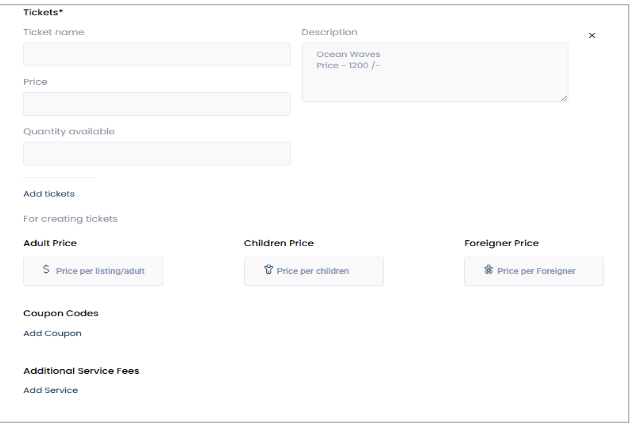Click the Description textarea resize handle

(564, 97)
